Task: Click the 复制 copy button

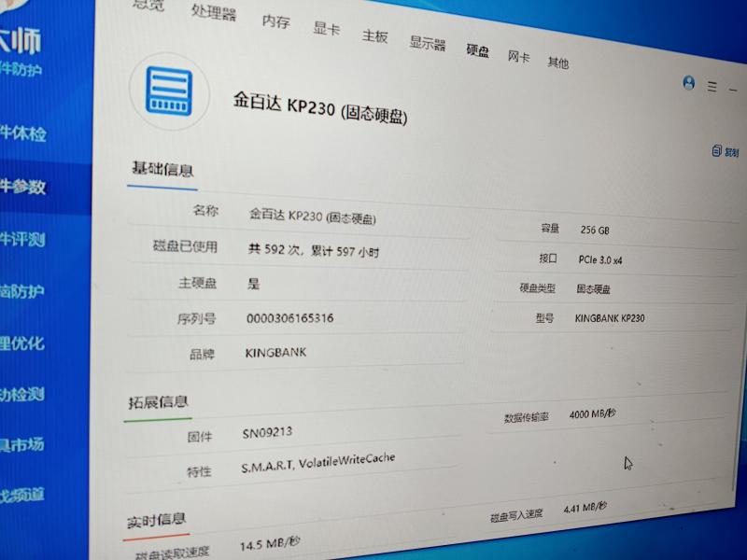Action: (726, 151)
